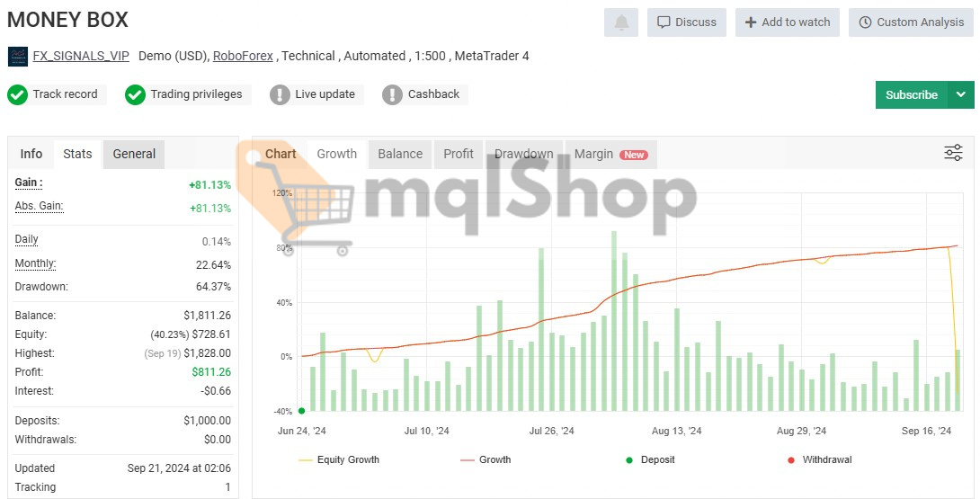Click the Cashback warning icon
Image resolution: width=980 pixels, height=499 pixels.
click(392, 94)
